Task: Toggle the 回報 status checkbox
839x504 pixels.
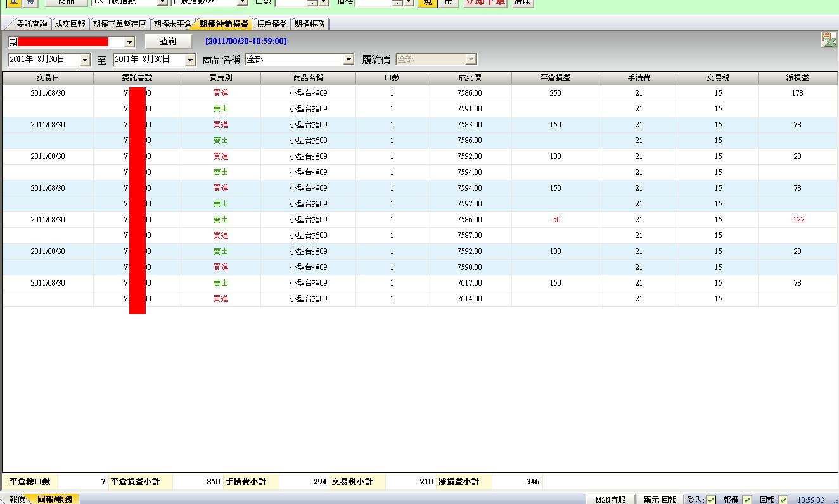Action: pyautogui.click(x=783, y=500)
